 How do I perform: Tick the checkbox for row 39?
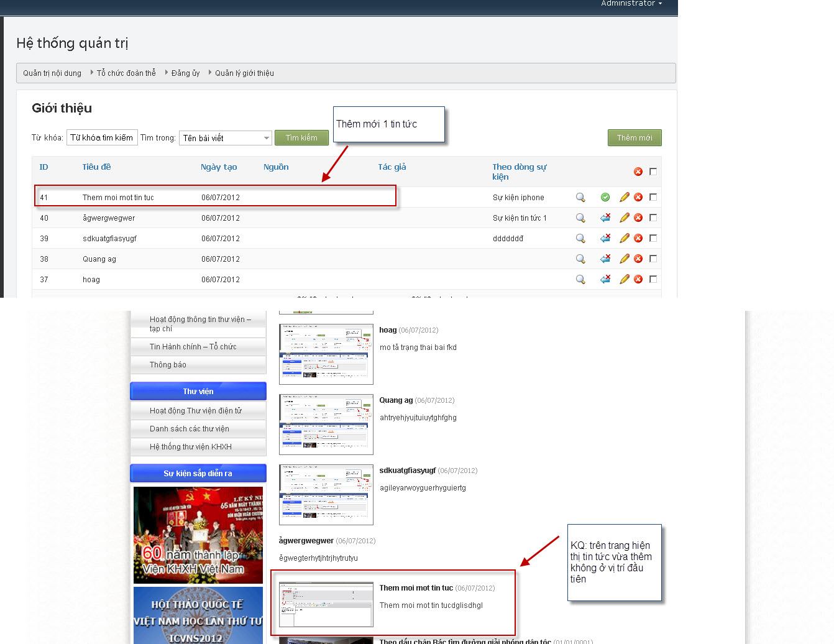pos(653,238)
